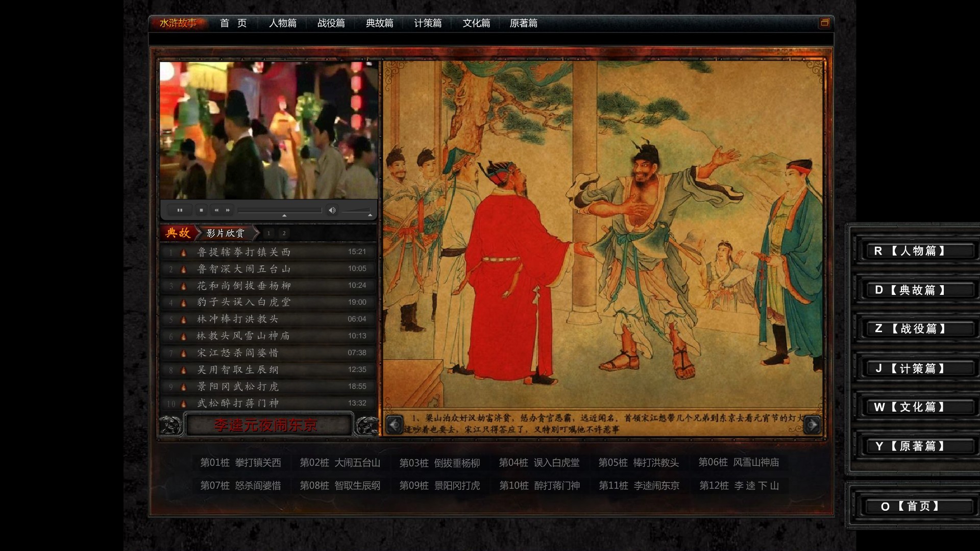Screen dimensions: 980x551
Task: Click flame icon beside 鲁智深大闹五台山
Action: (x=184, y=269)
